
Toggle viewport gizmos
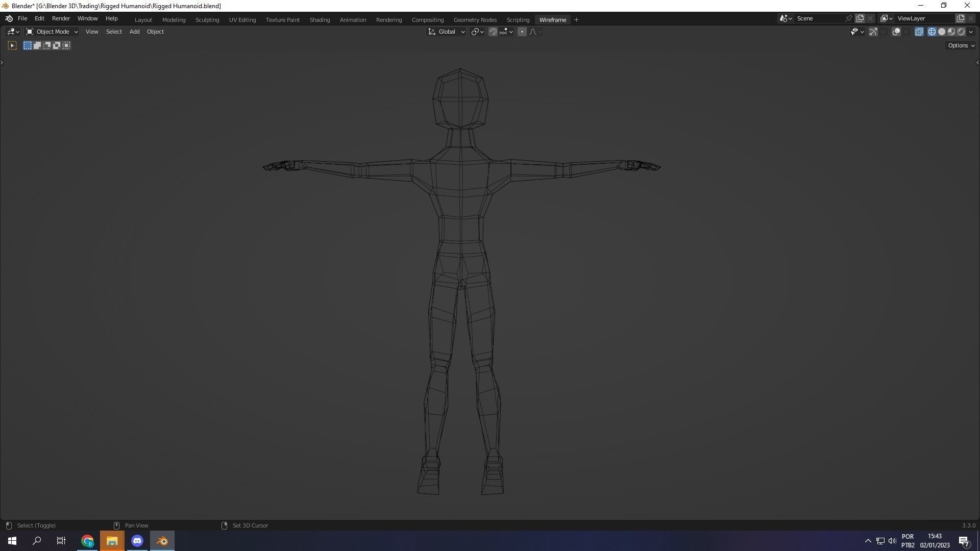[873, 32]
